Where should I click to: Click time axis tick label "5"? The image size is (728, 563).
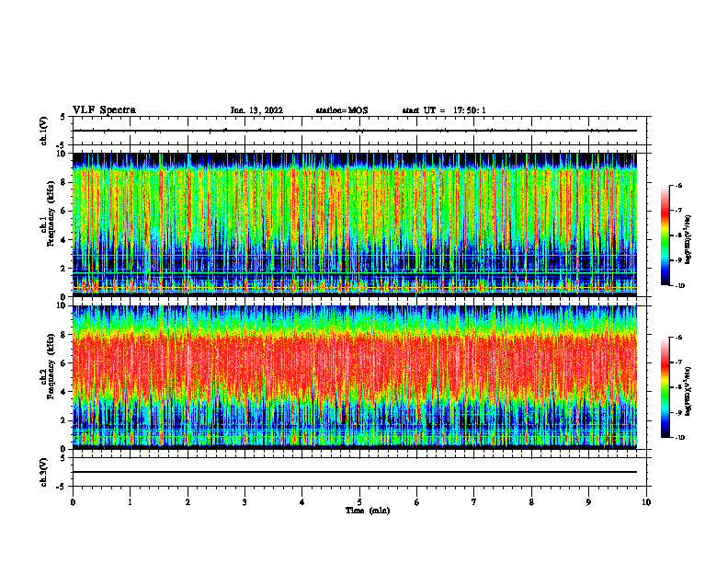click(359, 502)
